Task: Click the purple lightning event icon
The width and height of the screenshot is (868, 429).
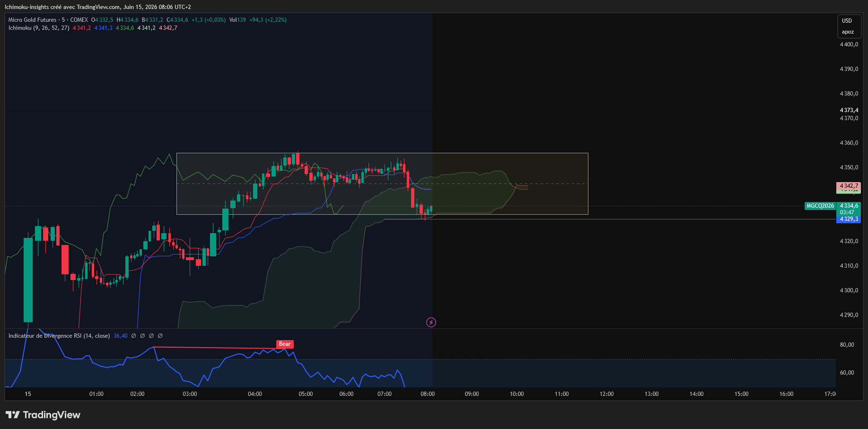Action: click(431, 323)
